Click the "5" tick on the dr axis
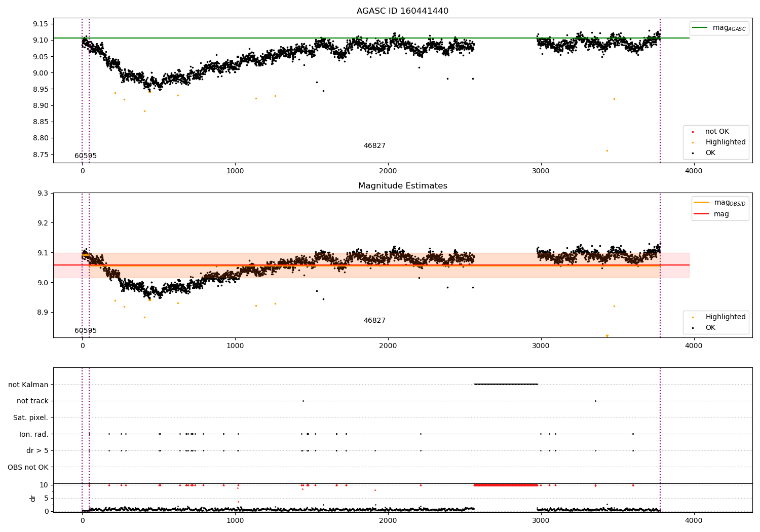Viewport: 760px width, 532px height. point(46,498)
